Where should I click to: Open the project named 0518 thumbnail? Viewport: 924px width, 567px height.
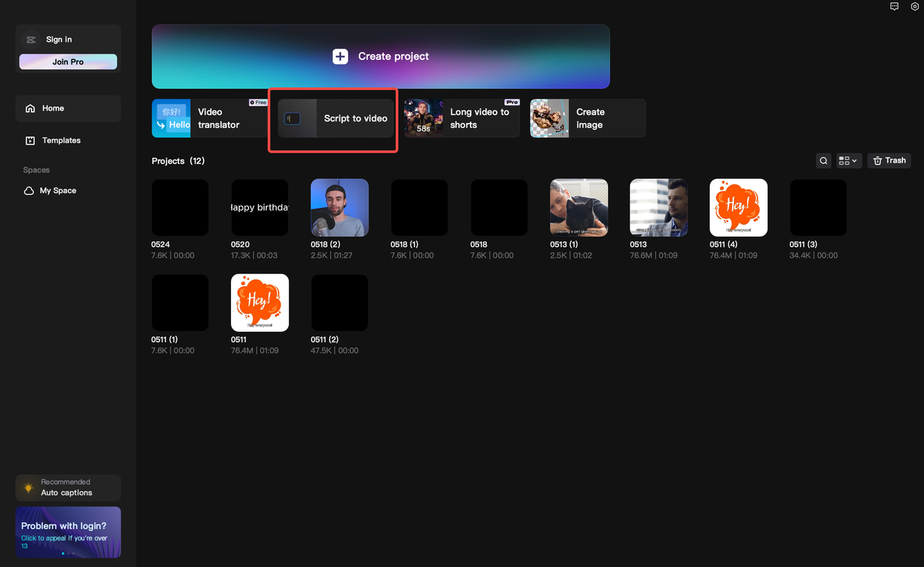coord(499,208)
